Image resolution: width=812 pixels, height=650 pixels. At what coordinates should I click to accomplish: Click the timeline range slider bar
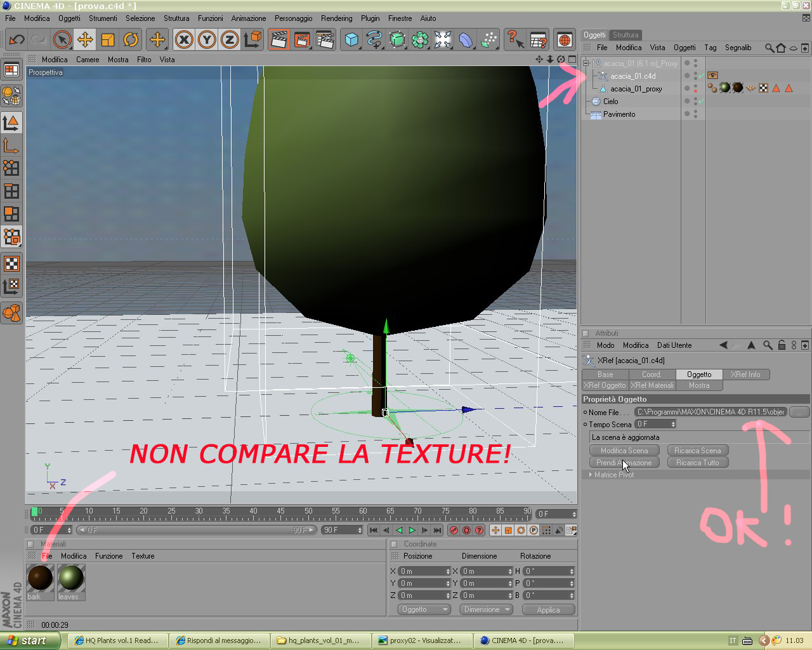(196, 530)
